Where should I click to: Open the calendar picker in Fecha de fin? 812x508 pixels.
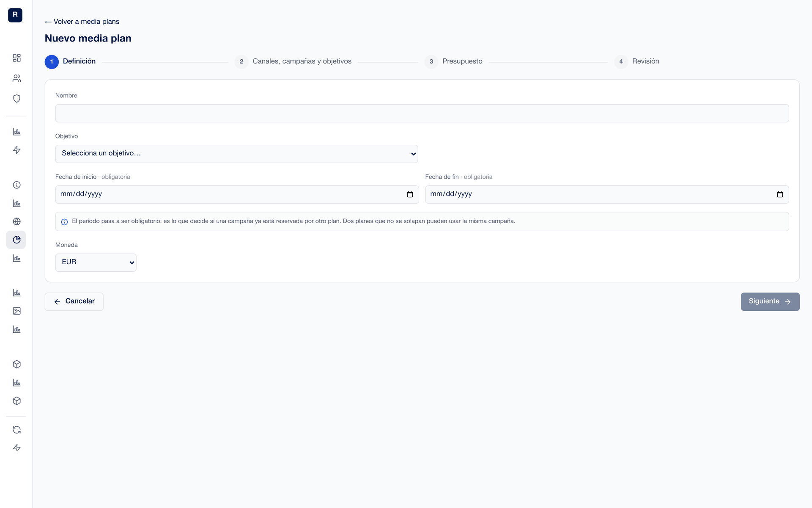coord(780,194)
